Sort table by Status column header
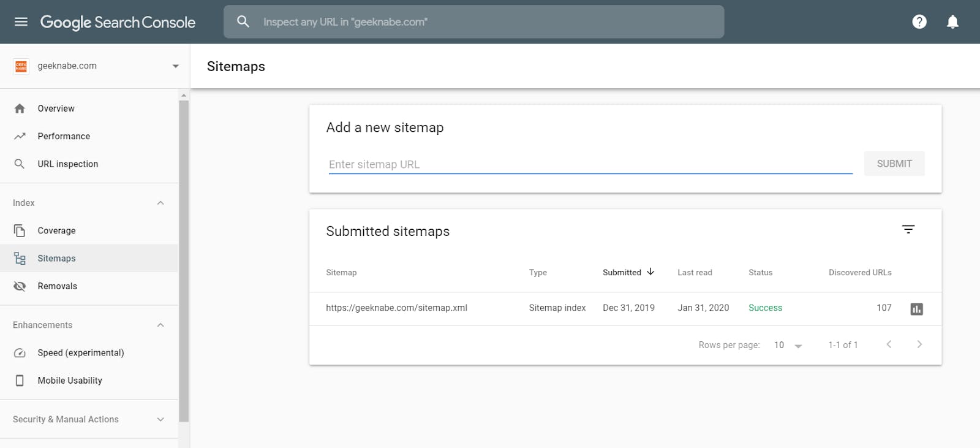980x448 pixels. 760,273
